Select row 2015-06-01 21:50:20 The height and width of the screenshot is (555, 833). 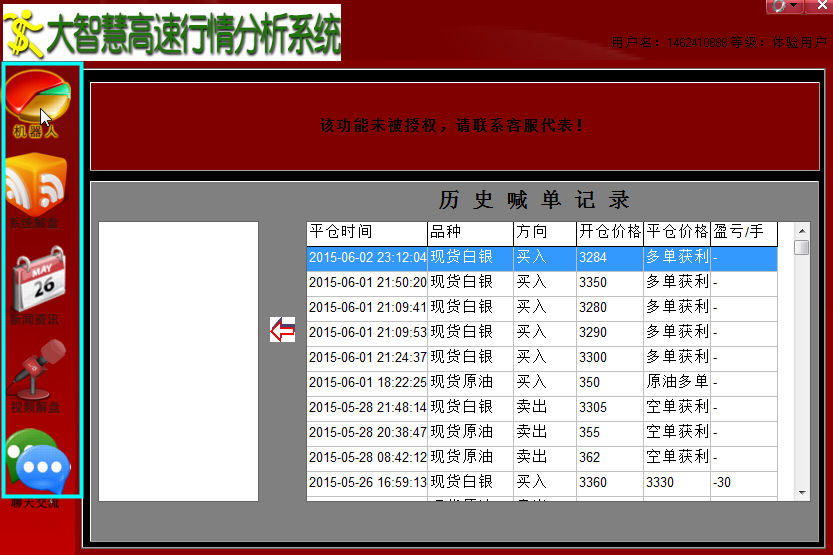click(x=542, y=283)
